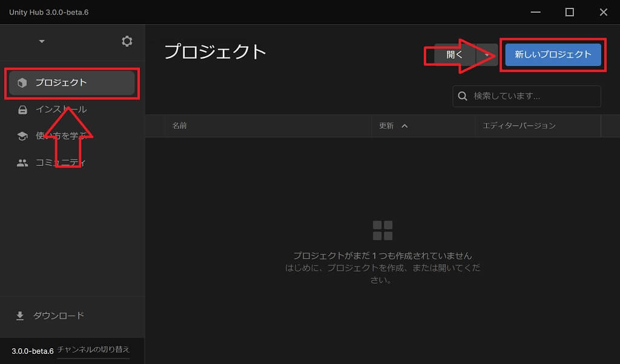Image resolution: width=620 pixels, height=364 pixels.
Task: Focus the 検索しています search field
Action: pos(527,96)
